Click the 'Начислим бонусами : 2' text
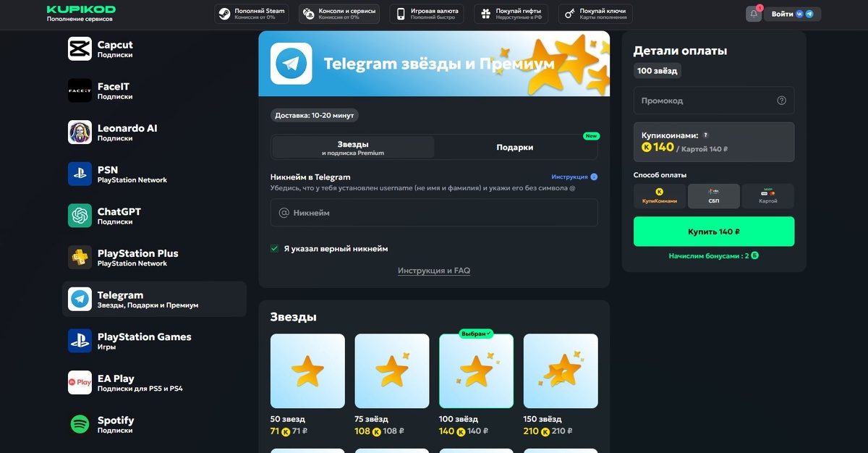The width and height of the screenshot is (868, 453). (x=714, y=256)
